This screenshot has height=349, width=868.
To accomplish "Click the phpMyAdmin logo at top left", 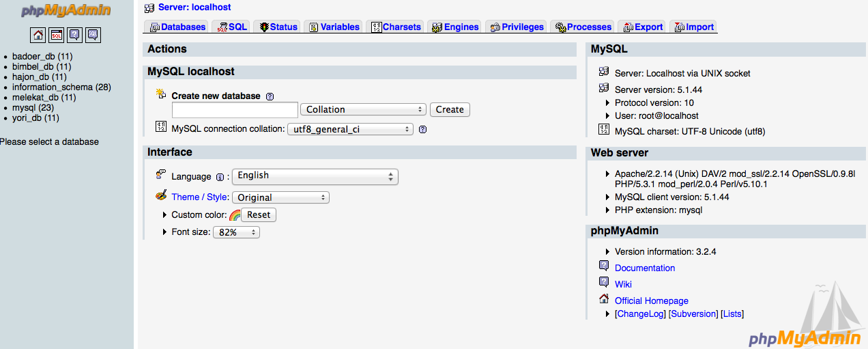I will pyautogui.click(x=66, y=11).
